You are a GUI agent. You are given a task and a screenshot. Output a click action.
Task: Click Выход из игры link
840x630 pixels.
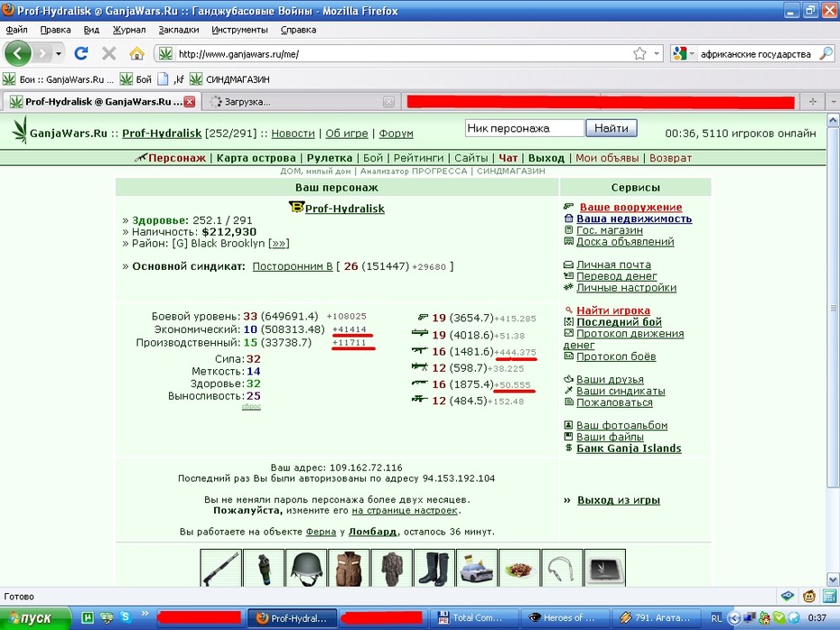(x=619, y=500)
